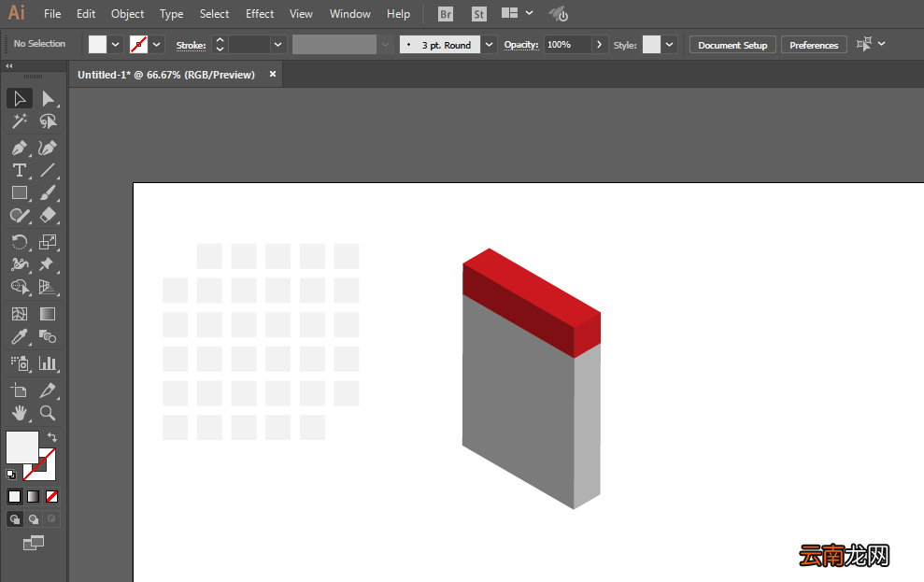Open the align-to selection dropdown
Screen dimensions: 924x582
882,44
